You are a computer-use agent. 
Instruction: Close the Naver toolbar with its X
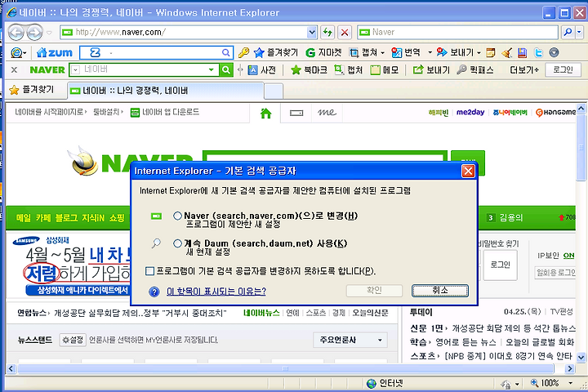point(14,69)
